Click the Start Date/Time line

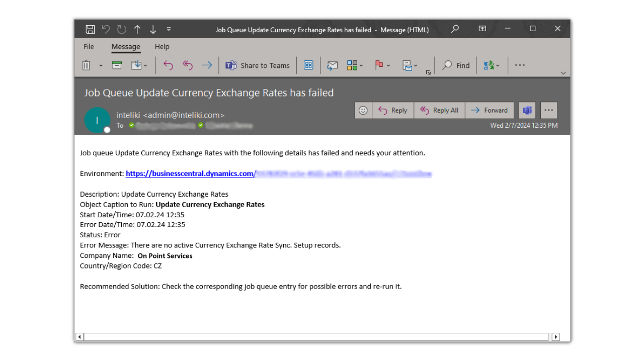pos(132,215)
